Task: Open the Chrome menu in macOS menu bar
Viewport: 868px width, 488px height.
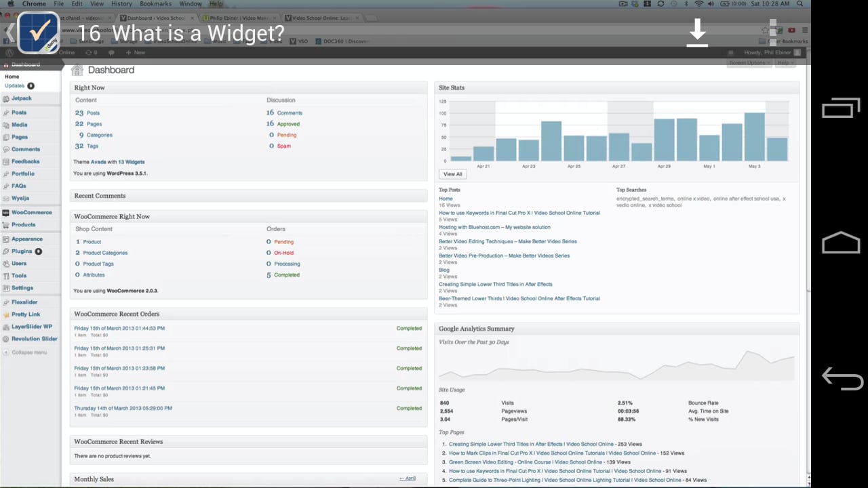Action: (x=34, y=4)
